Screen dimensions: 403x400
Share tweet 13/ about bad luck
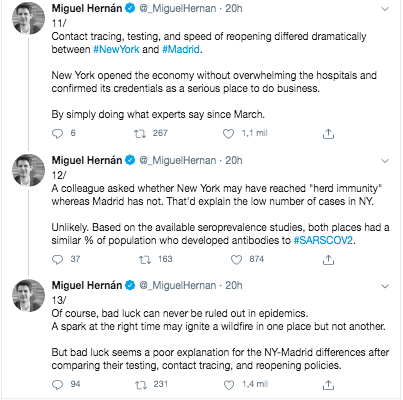coord(328,385)
